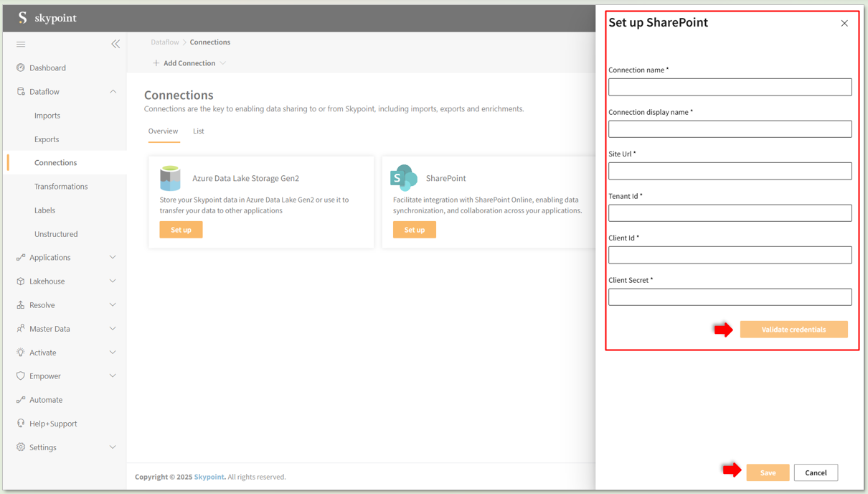Collapse sidebar with double chevron icon
This screenshot has width=868, height=494.
point(115,45)
